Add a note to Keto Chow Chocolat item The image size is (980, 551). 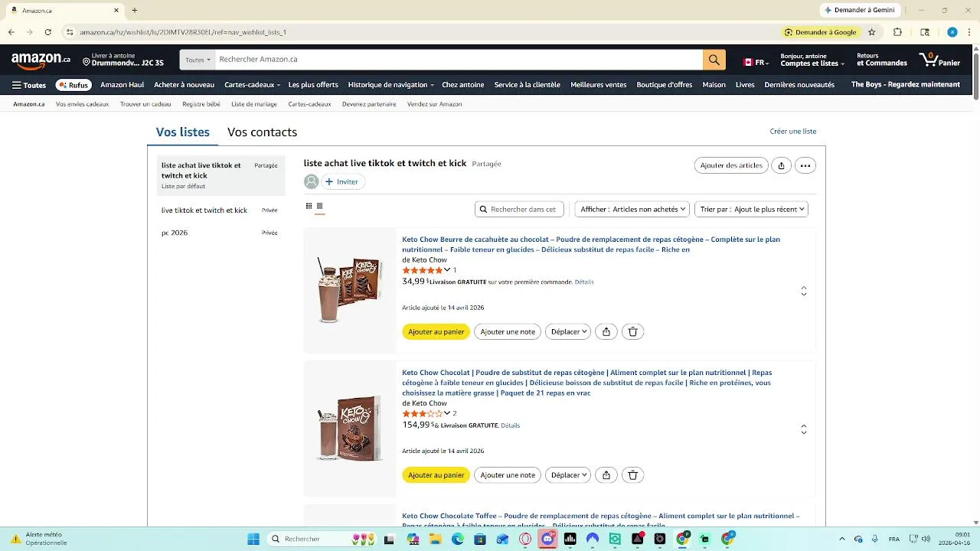[x=508, y=475]
